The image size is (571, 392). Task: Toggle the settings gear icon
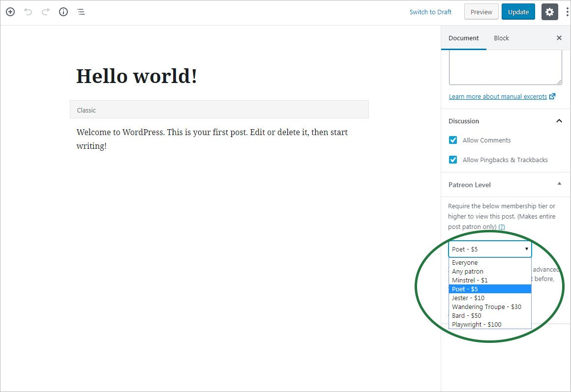coord(550,12)
